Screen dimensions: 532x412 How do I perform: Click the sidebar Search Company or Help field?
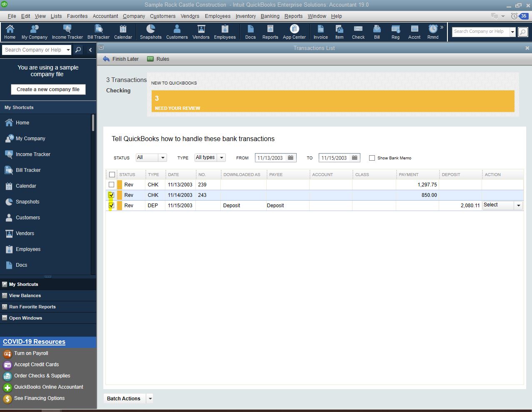click(x=34, y=50)
